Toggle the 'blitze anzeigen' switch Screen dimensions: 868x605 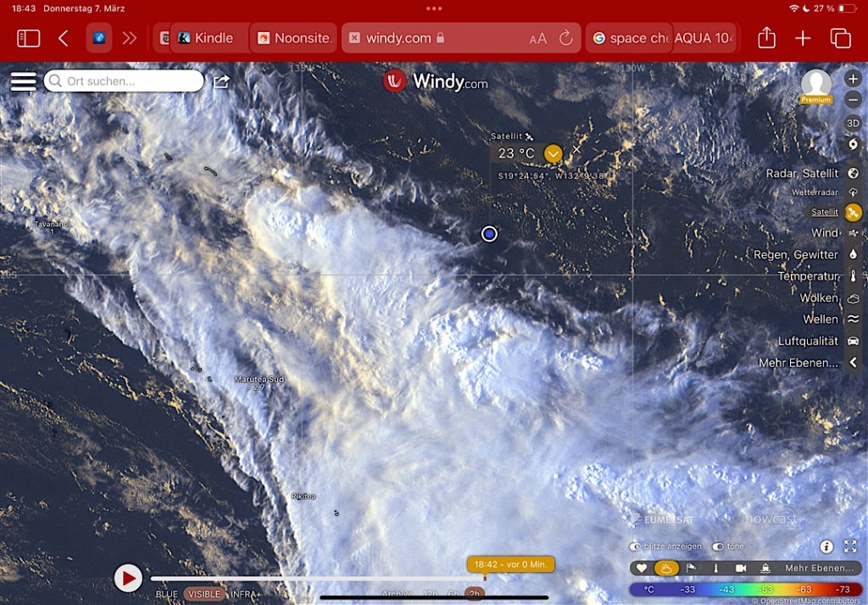click(635, 547)
